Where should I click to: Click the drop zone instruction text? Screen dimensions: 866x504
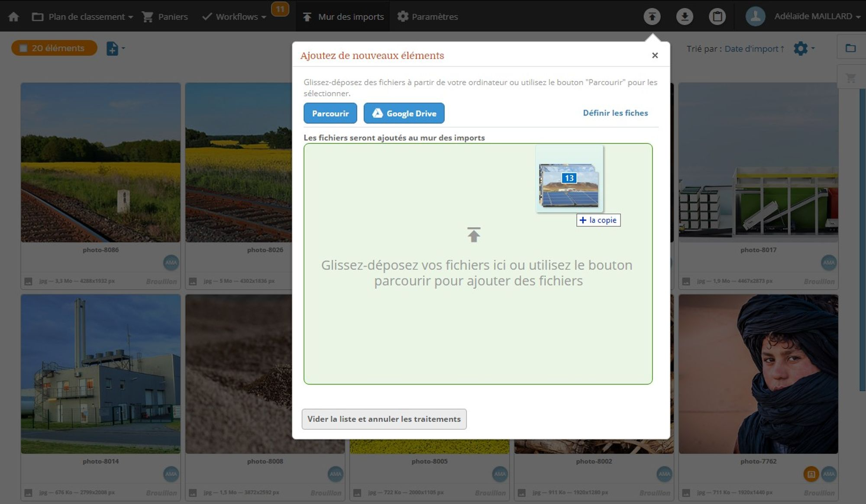pos(477,273)
